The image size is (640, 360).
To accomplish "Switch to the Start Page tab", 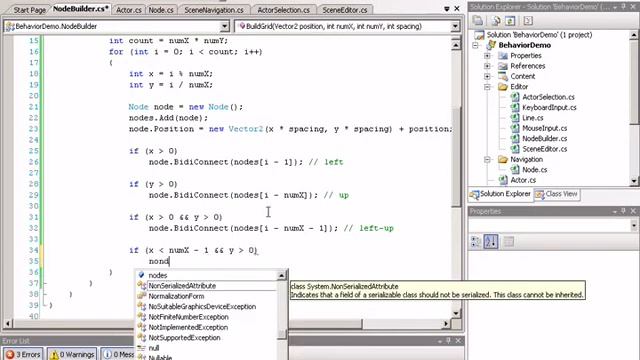I will (29, 10).
